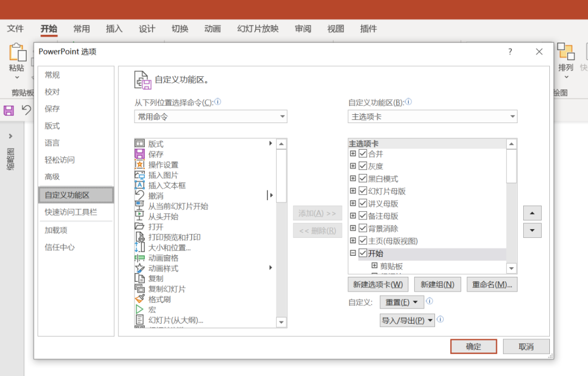Select 高级 in options sidebar
588x376 pixels.
pos(76,176)
